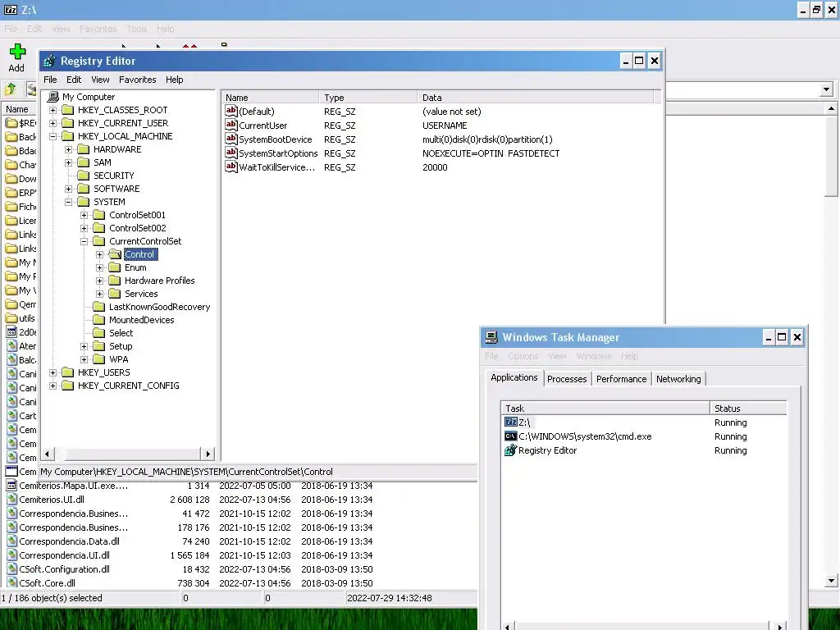Screen dimensions: 840x630
Task: Expand the HKEY_CURRENT_USER key
Action: click(x=52, y=123)
